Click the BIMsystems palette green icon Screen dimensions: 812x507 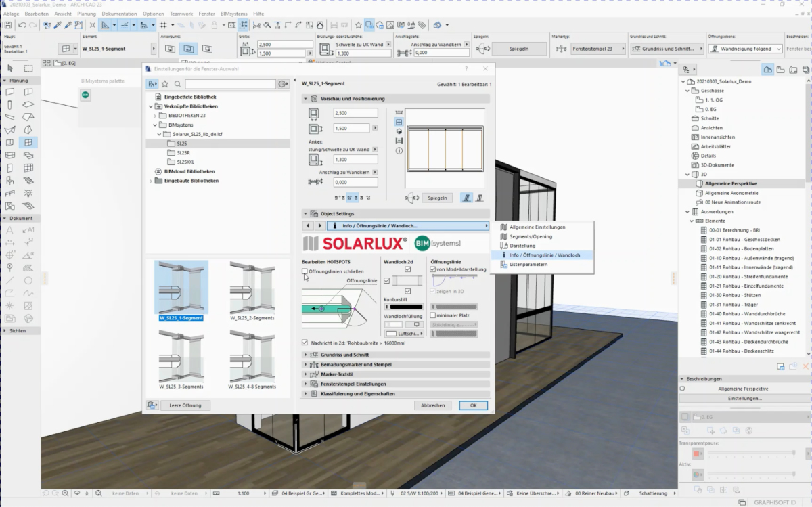(85, 95)
